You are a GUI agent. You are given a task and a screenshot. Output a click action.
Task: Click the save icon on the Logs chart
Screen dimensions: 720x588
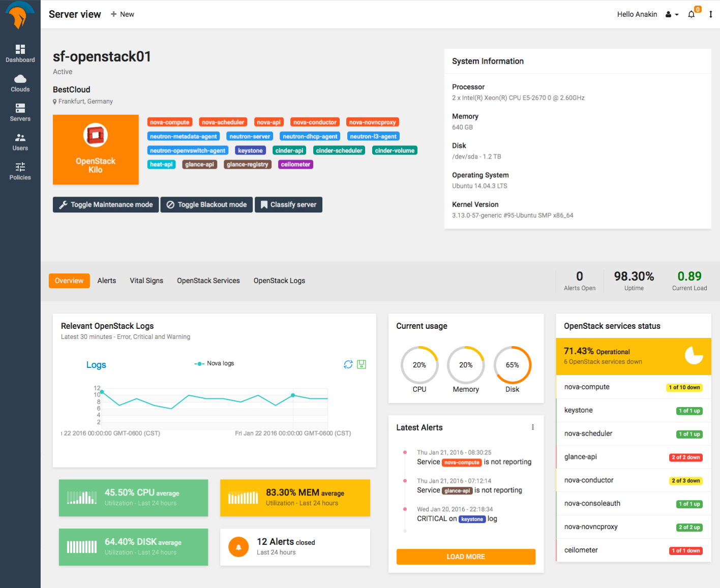coord(362,364)
